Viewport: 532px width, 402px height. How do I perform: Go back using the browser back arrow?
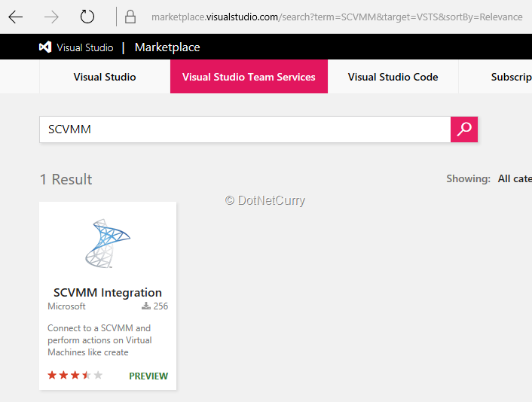point(16,17)
